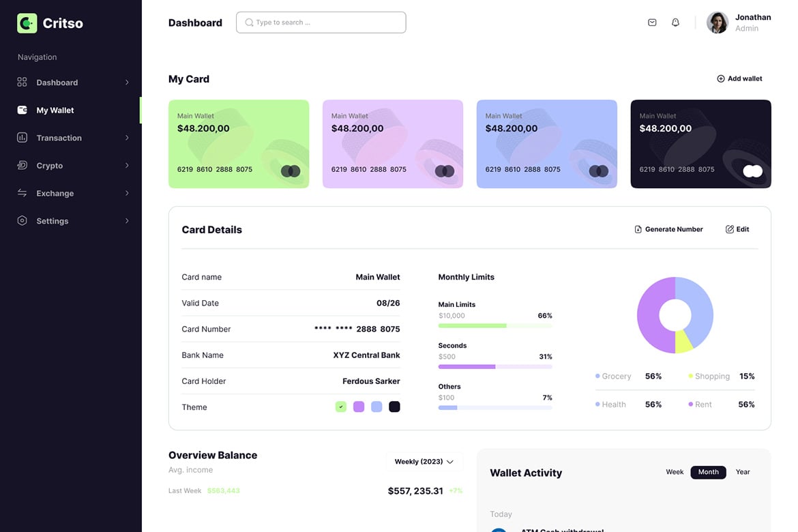Open the Transaction navigation item
The width and height of the screenshot is (798, 532).
click(x=59, y=138)
